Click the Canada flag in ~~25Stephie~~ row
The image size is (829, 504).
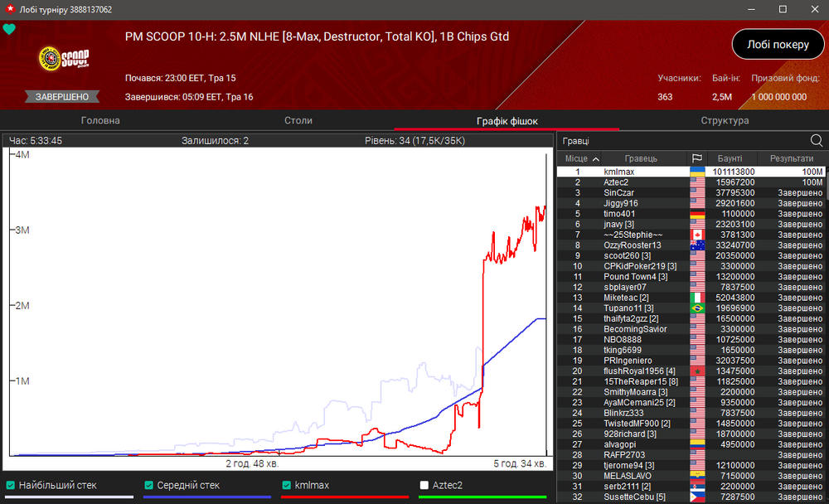pyautogui.click(x=697, y=235)
